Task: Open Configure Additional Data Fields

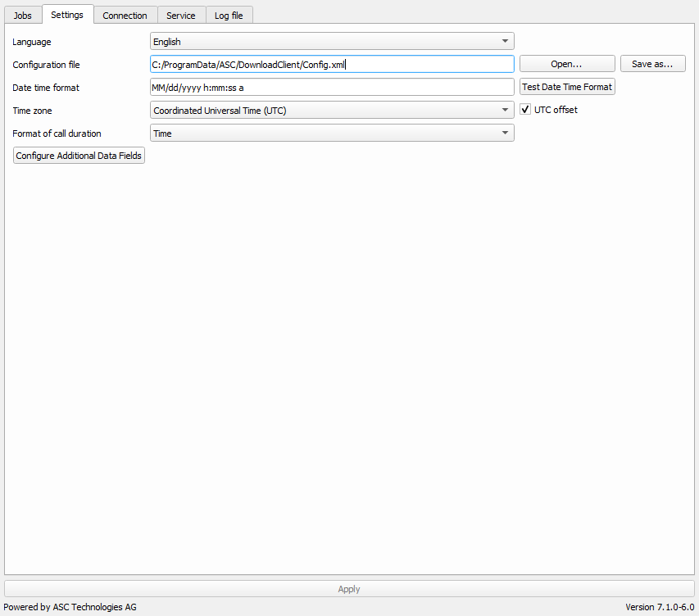Action: click(79, 156)
